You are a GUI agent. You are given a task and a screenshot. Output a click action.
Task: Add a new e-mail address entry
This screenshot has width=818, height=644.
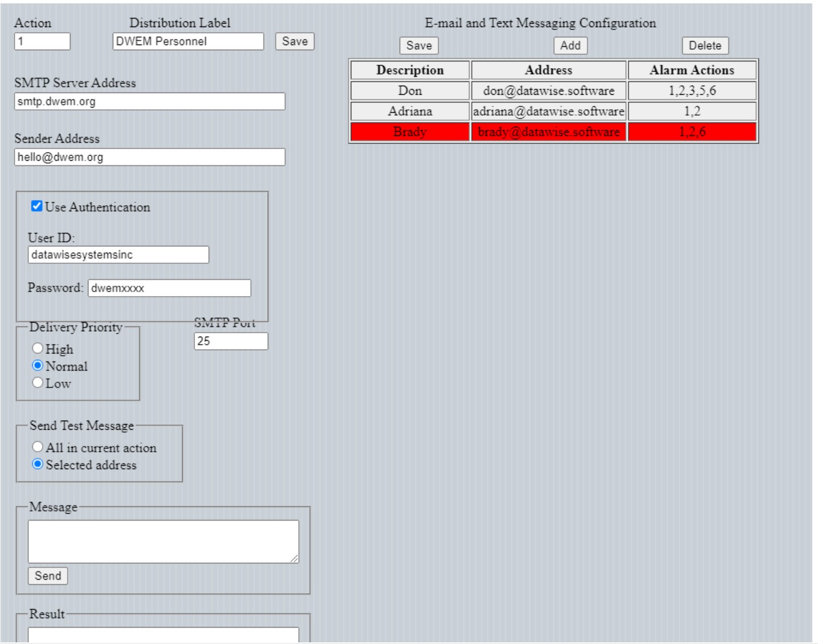[x=570, y=46]
